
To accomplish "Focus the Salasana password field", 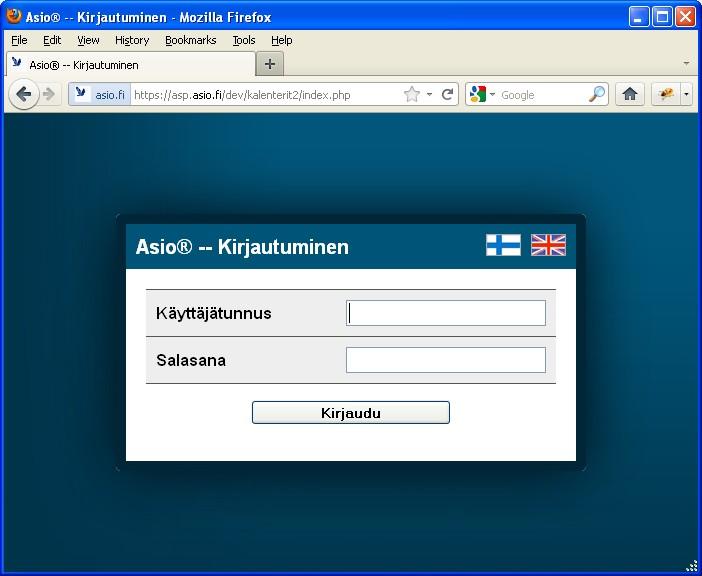I will (x=446, y=360).
